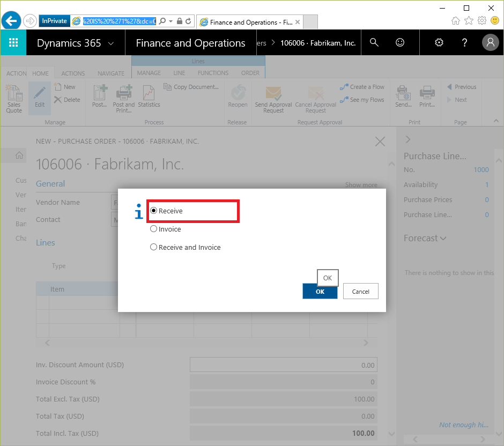This screenshot has height=446, width=504.
Task: Click Show more in General section
Action: pyautogui.click(x=361, y=185)
